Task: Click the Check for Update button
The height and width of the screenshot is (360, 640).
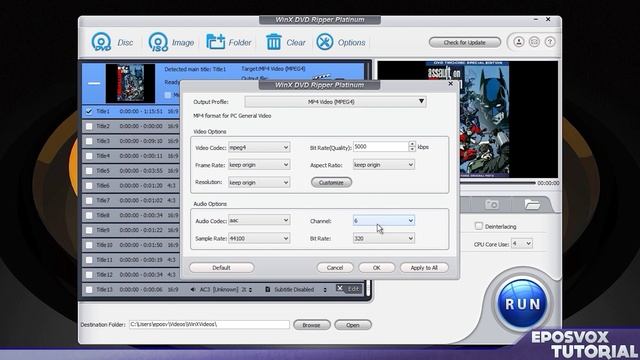Action: [x=464, y=42]
